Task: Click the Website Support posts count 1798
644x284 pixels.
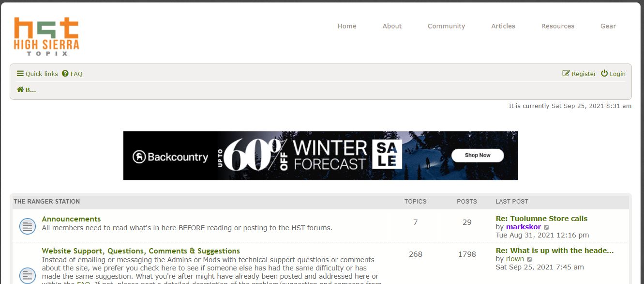Action: coord(467,254)
